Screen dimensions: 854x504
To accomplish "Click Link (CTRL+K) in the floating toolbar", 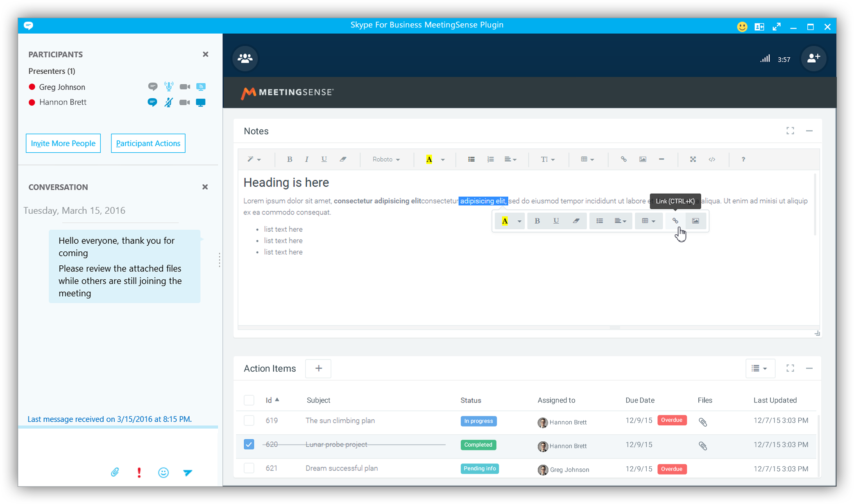I will (675, 221).
